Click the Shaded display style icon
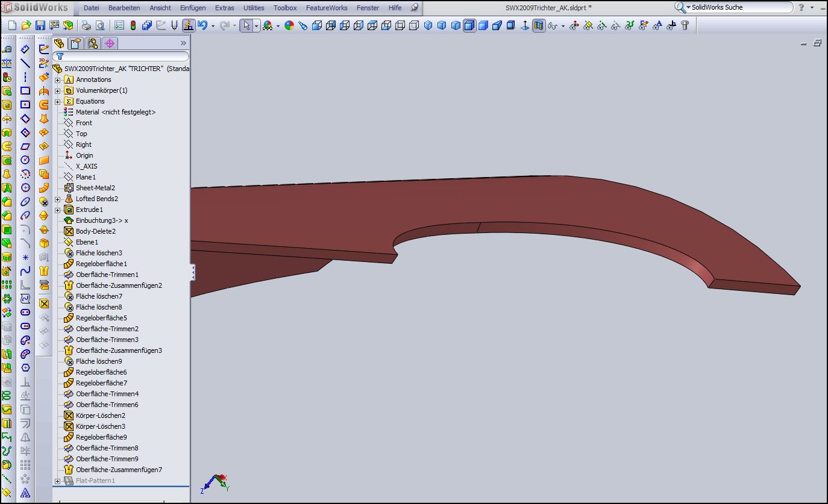Image resolution: width=828 pixels, height=504 pixels. (x=483, y=26)
